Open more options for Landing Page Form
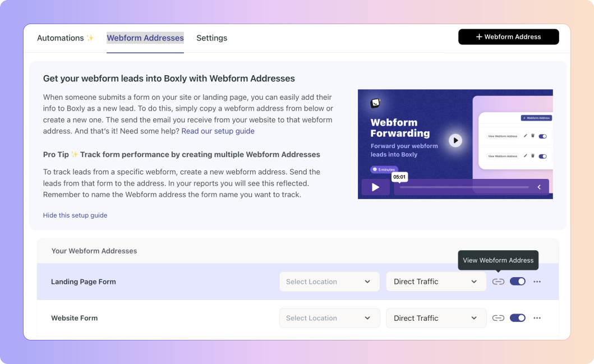Image resolution: width=594 pixels, height=364 pixels. 537,282
